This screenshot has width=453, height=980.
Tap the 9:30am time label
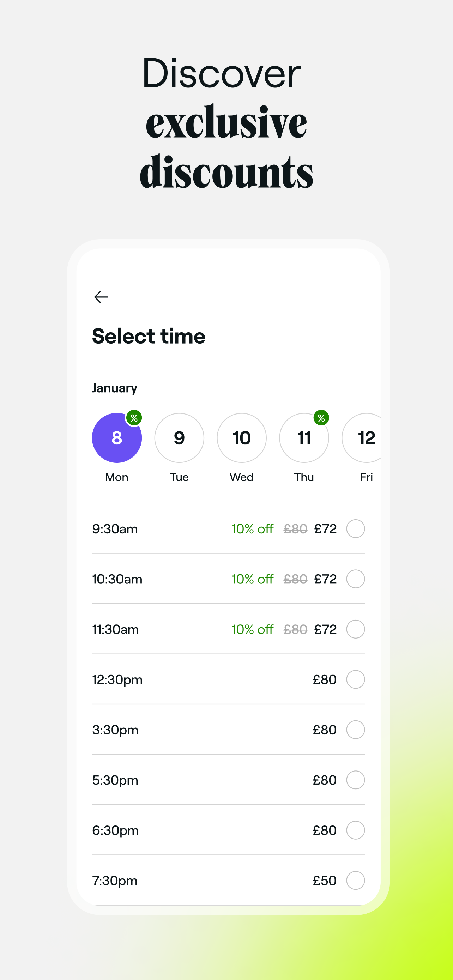[115, 529]
